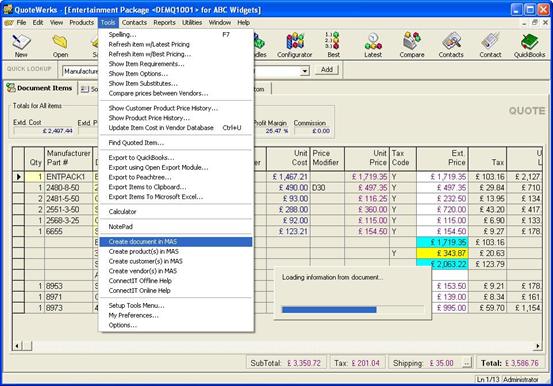Open the Quick Lookup dropdown arrow

click(x=305, y=71)
